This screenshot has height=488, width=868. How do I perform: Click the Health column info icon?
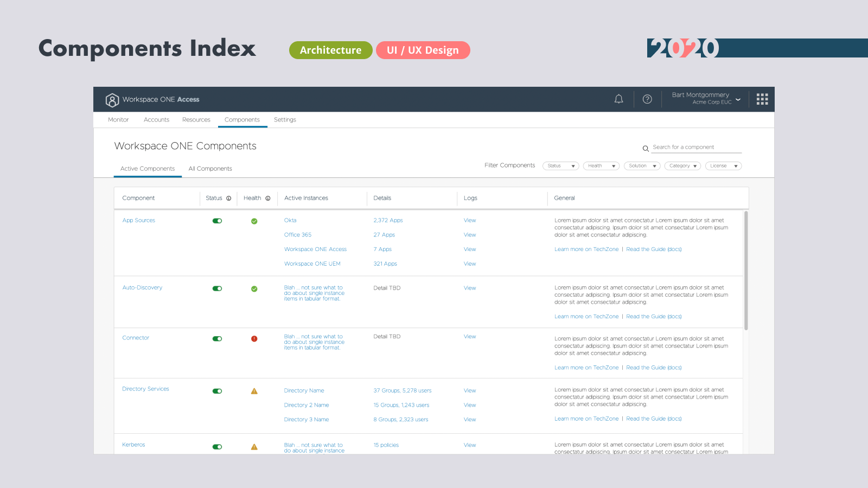tap(268, 198)
